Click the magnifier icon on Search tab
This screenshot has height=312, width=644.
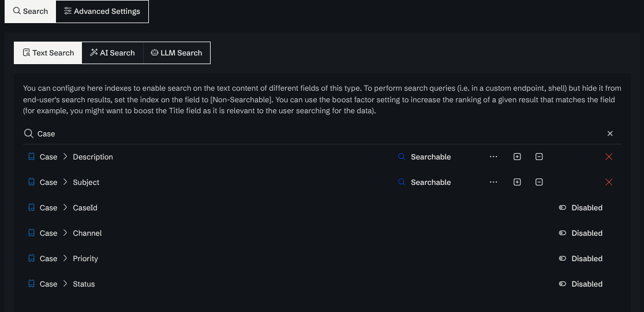[17, 10]
